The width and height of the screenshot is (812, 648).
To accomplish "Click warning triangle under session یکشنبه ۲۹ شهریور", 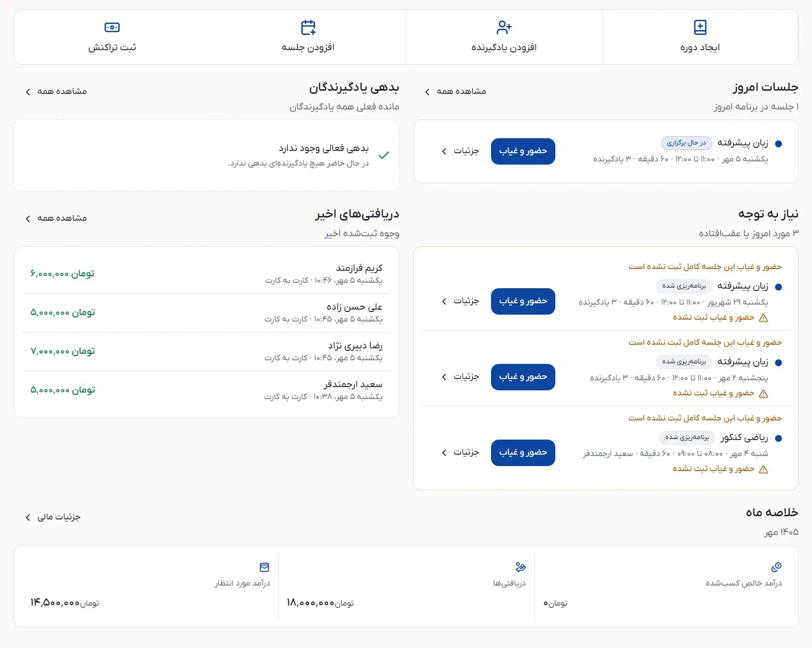I will click(764, 318).
